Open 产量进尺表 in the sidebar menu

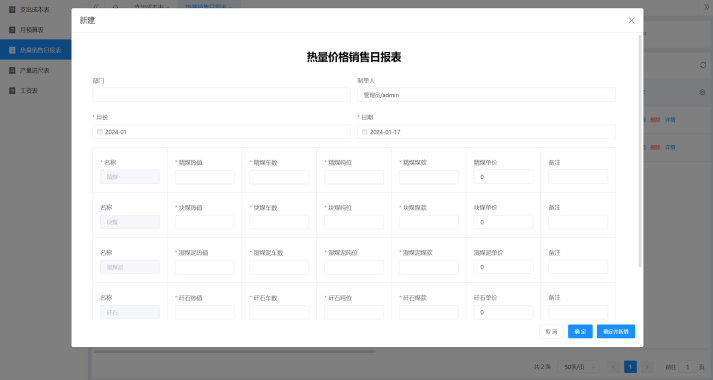tap(35, 70)
